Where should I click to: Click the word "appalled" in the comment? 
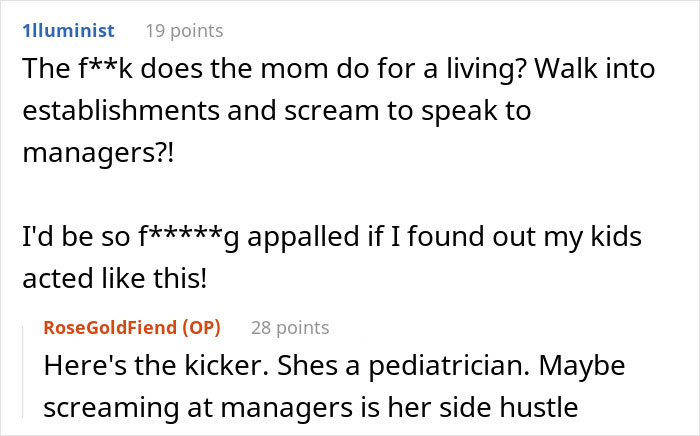pos(303,237)
